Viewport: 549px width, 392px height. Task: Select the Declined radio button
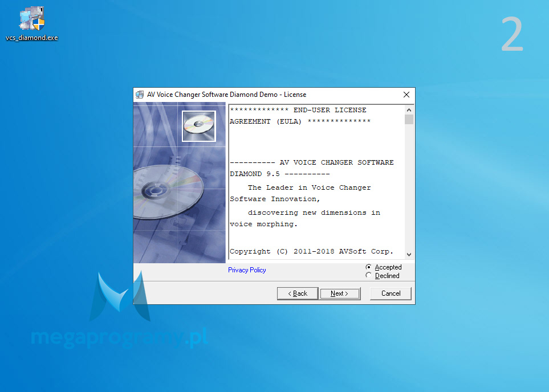click(368, 275)
